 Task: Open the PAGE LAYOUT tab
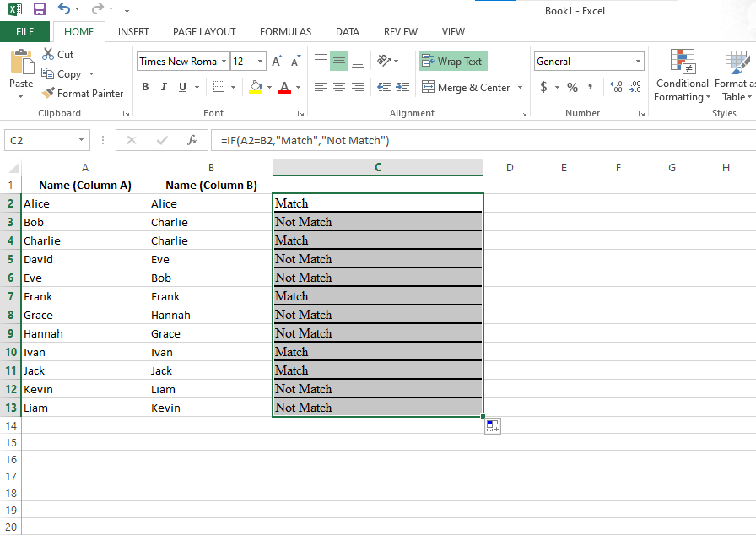coord(204,32)
